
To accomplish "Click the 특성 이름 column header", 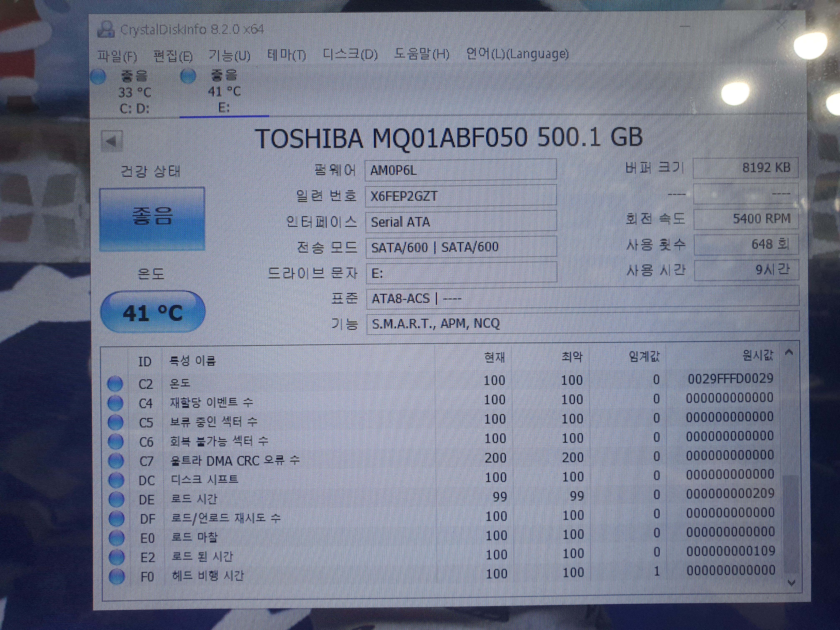I will (x=192, y=360).
